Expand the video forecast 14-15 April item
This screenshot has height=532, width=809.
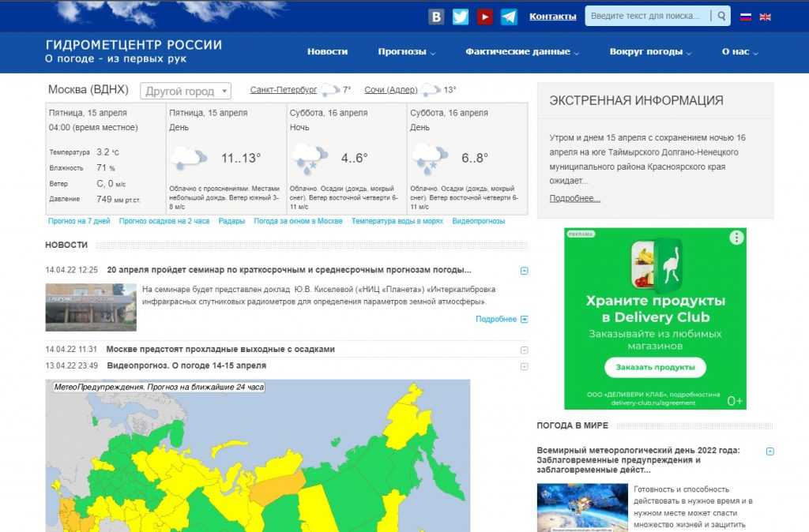click(524, 366)
